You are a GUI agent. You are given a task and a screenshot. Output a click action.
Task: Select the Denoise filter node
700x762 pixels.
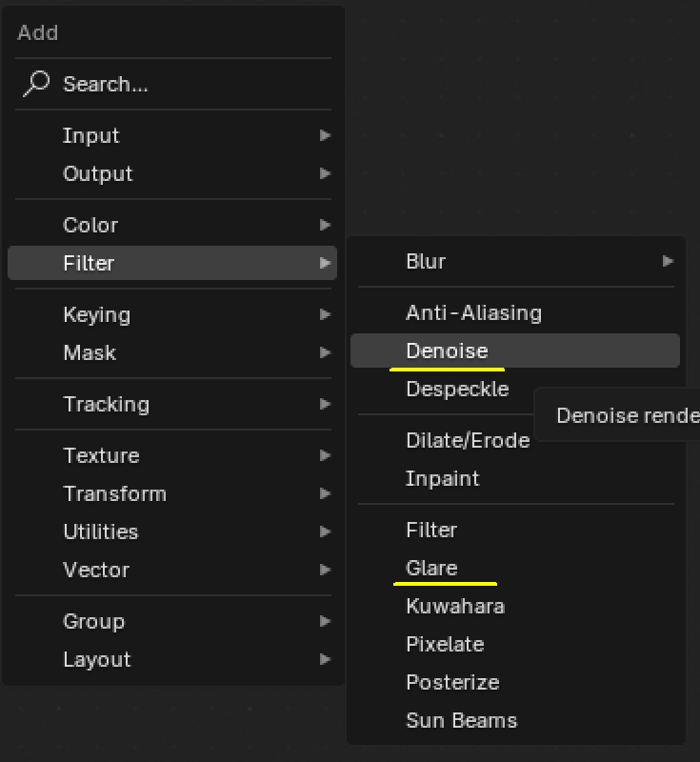tap(447, 351)
